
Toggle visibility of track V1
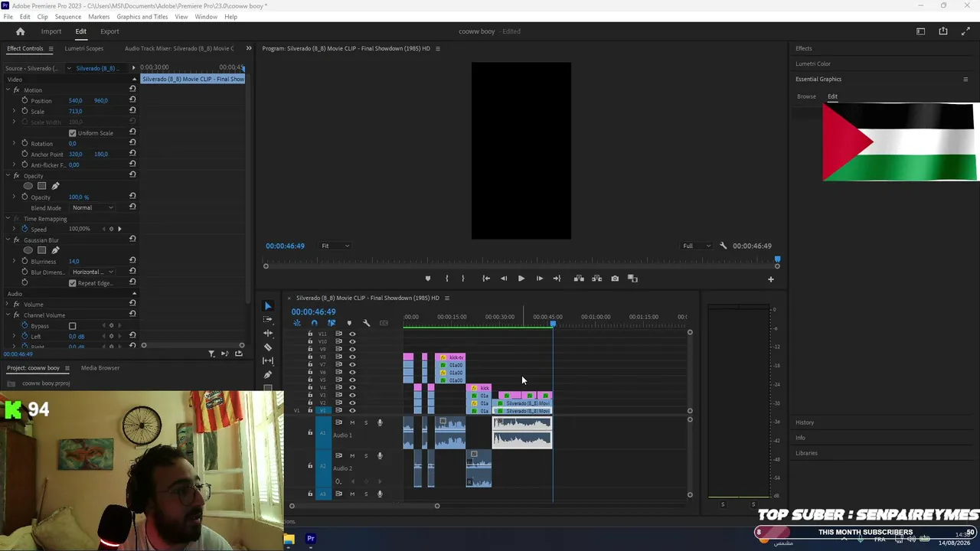352,410
